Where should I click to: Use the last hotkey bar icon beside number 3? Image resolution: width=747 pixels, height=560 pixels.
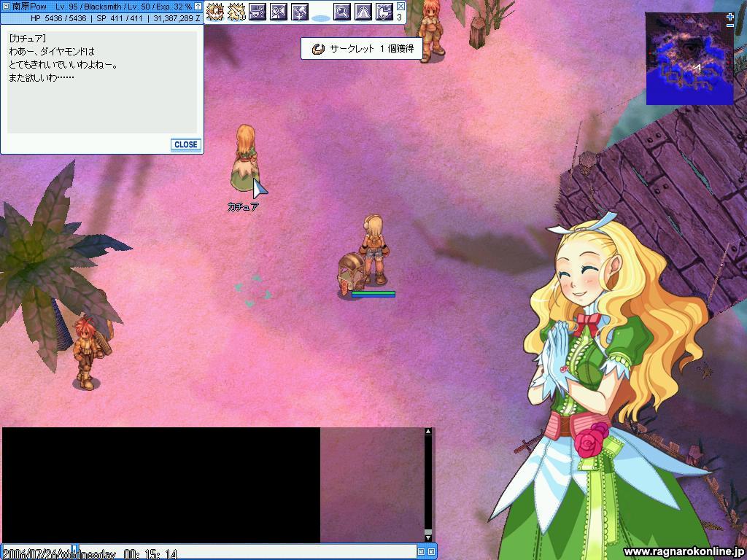point(384,12)
